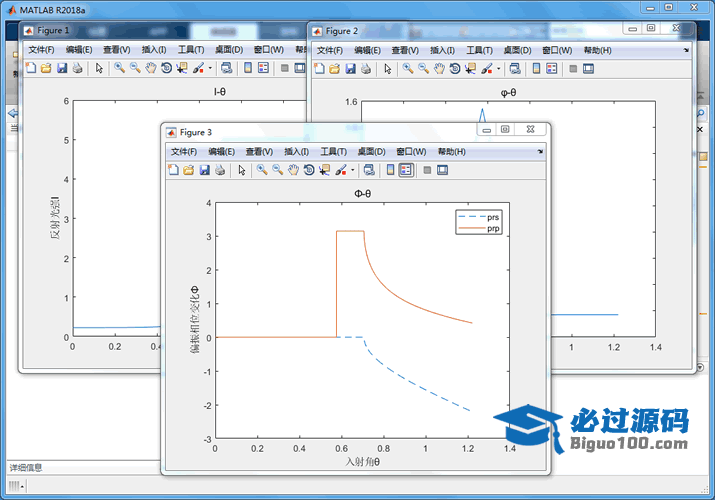Viewport: 715px width, 500px height.
Task: Click Zoom In icon in Figure 1 toolbar
Action: point(119,68)
